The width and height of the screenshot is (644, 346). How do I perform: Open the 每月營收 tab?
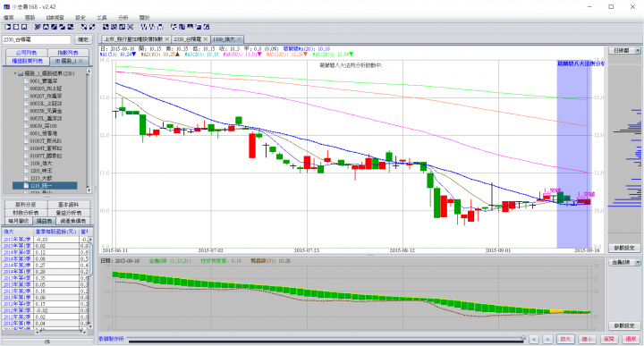pos(19,221)
